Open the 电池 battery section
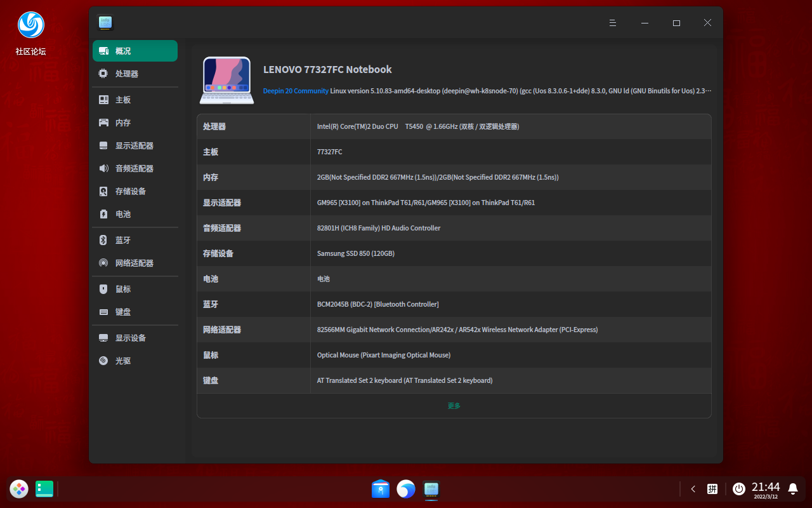Image resolution: width=812 pixels, height=508 pixels. [x=123, y=214]
